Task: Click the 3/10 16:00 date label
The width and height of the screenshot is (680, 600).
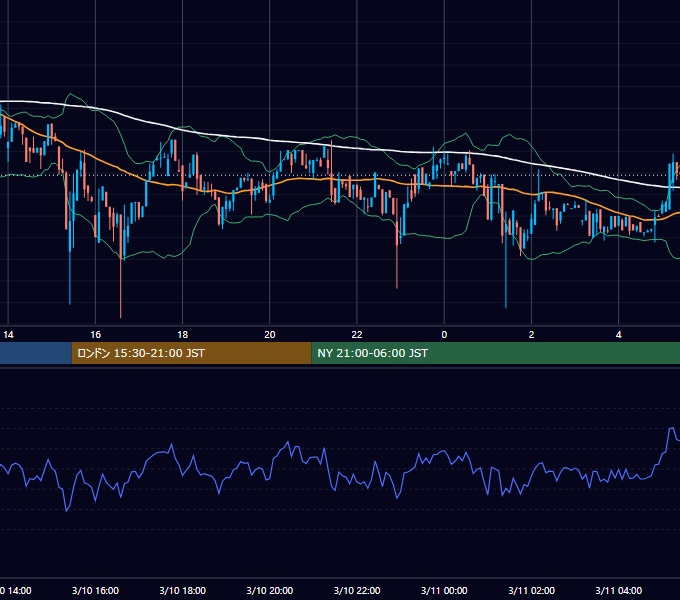Action: (x=95, y=590)
